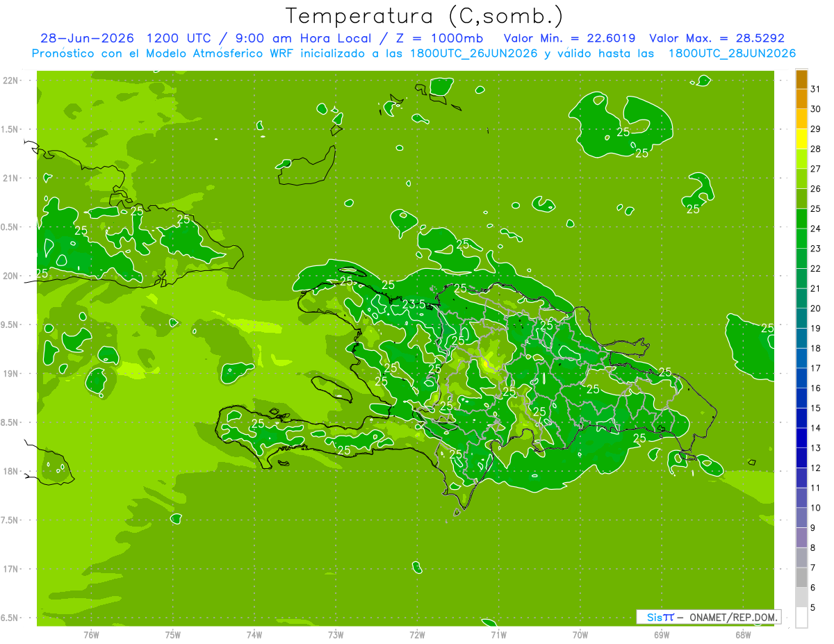
Task: Click the '14' colorbar scale label
Action: (x=816, y=428)
